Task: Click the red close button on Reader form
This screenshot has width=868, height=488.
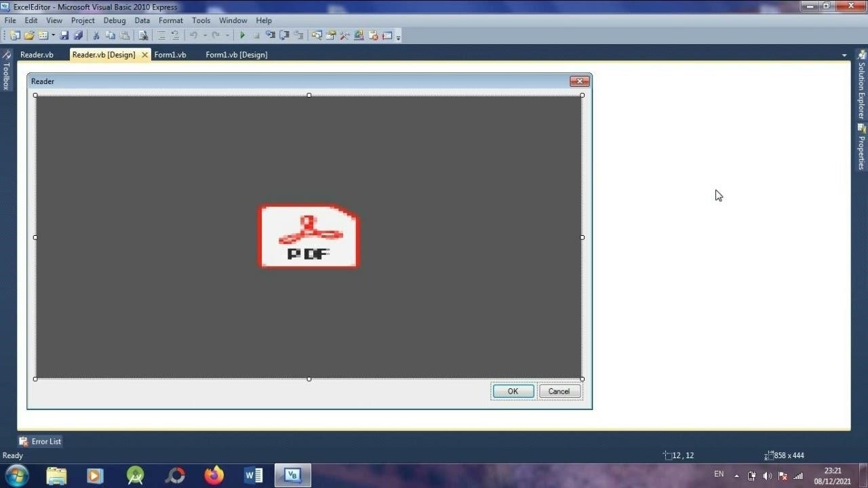Action: coord(580,81)
